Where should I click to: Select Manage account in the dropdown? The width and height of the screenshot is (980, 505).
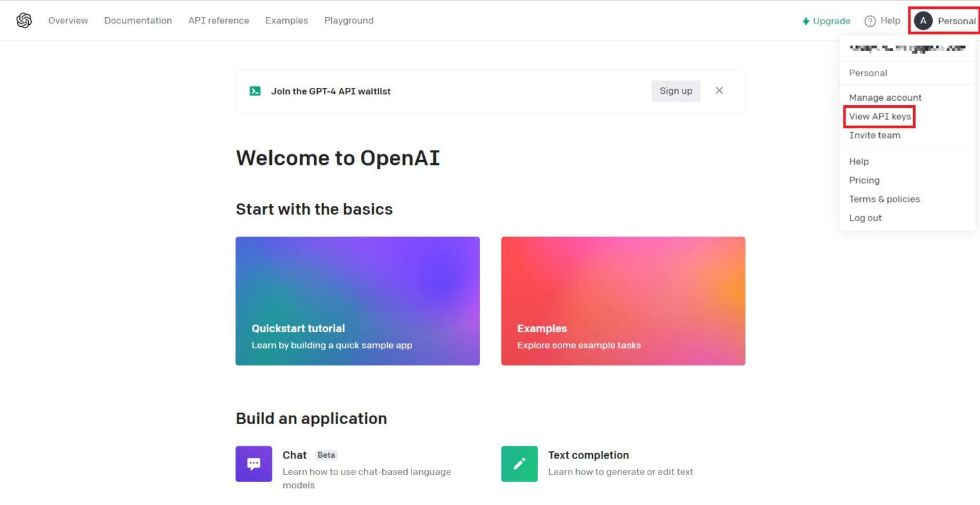point(885,98)
